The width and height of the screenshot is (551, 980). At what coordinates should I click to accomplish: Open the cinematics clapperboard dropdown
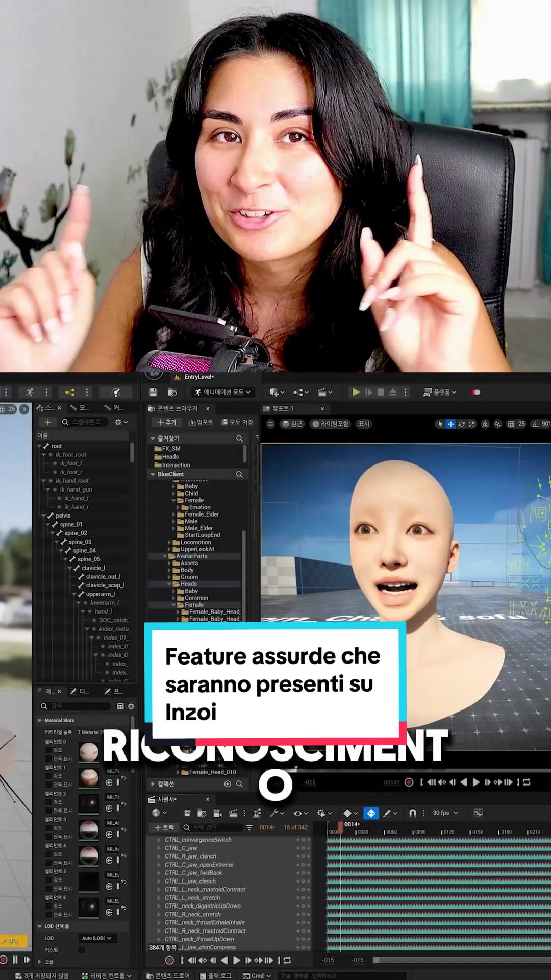(x=325, y=392)
